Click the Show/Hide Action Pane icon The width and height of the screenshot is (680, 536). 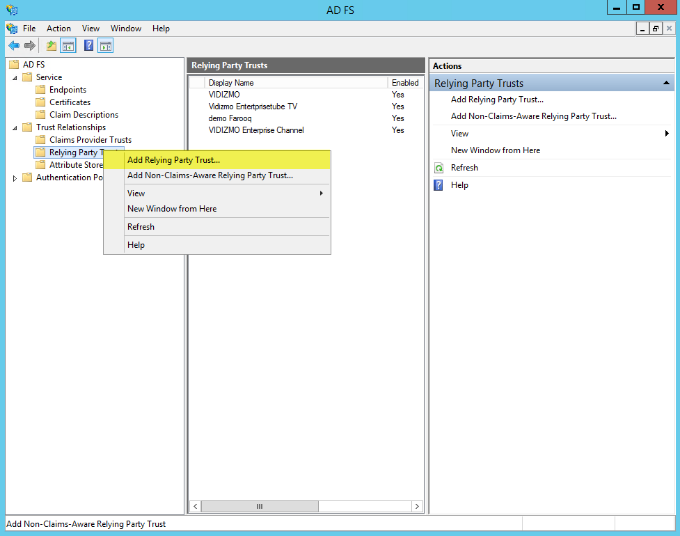tap(105, 46)
